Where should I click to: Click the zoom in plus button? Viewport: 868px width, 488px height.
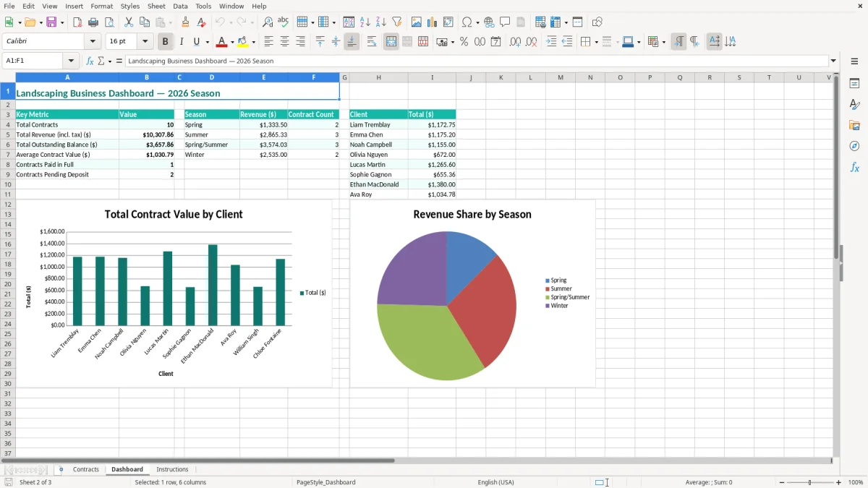(838, 482)
